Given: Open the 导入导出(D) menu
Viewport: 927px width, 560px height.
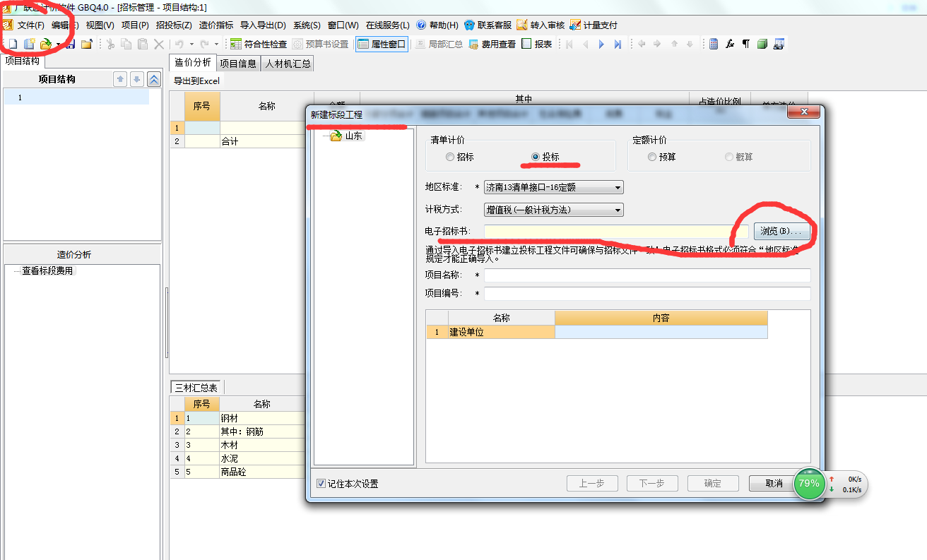Looking at the screenshot, I should pos(263,25).
